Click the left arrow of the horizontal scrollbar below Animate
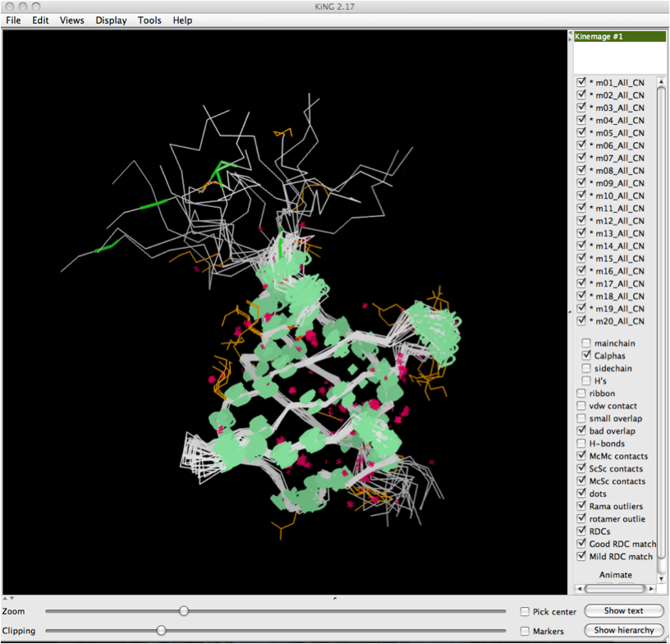Viewport: 670px width, 644px height. 578,588
